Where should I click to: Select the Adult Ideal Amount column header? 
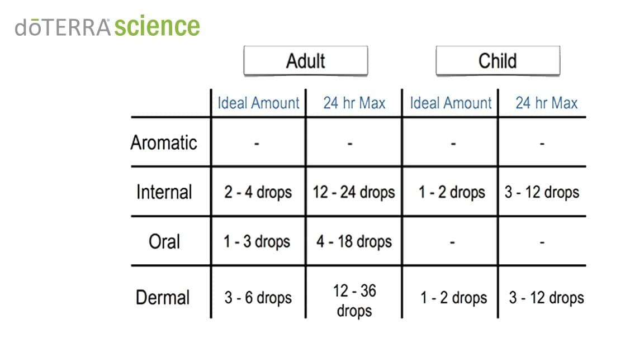click(x=258, y=103)
